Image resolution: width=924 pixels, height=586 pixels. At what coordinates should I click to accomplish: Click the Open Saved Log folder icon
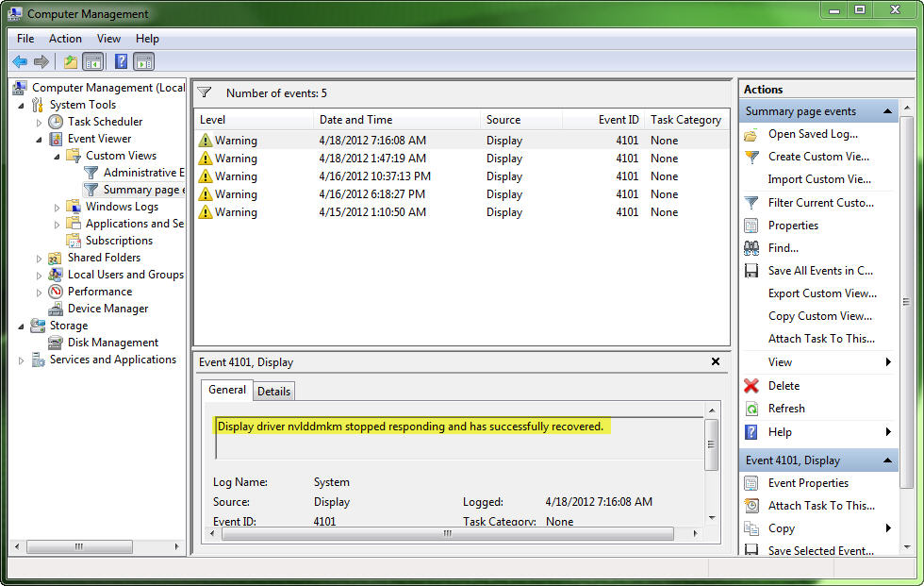[x=751, y=135]
